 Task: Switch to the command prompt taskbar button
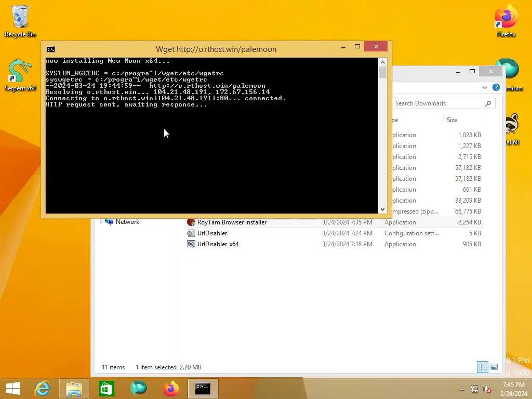click(x=203, y=389)
